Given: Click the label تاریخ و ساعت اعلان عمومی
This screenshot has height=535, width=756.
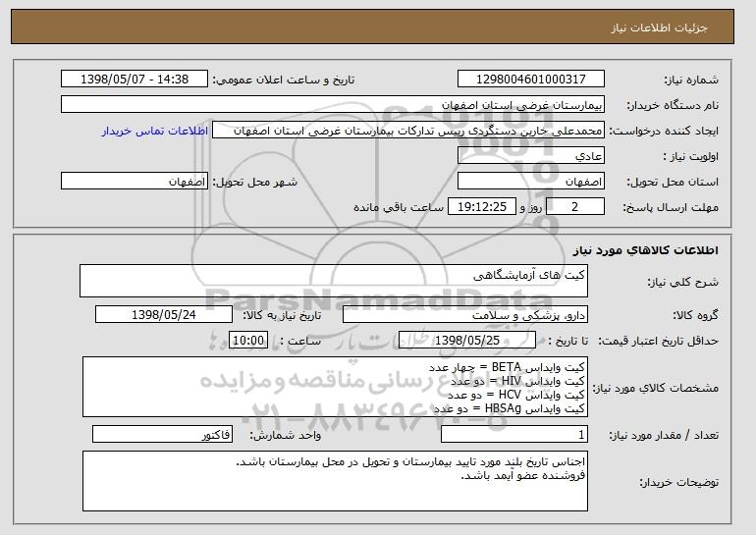Looking at the screenshot, I should pyautogui.click(x=284, y=80).
